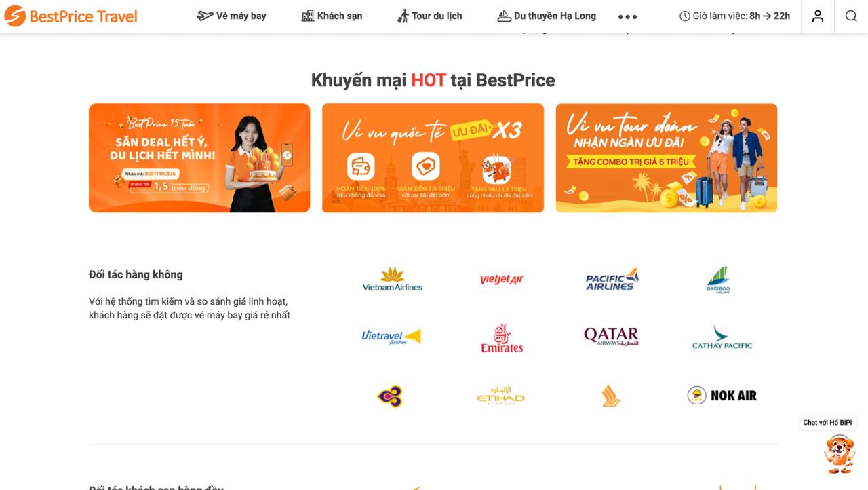868x490 pixels.
Task: Choose the Pacific Airlines logo
Action: (x=612, y=279)
